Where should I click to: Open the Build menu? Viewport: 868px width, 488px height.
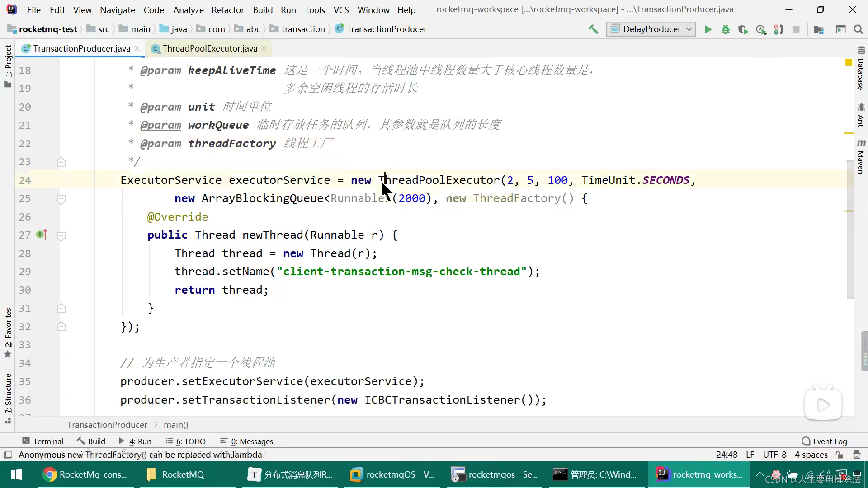pyautogui.click(x=262, y=10)
